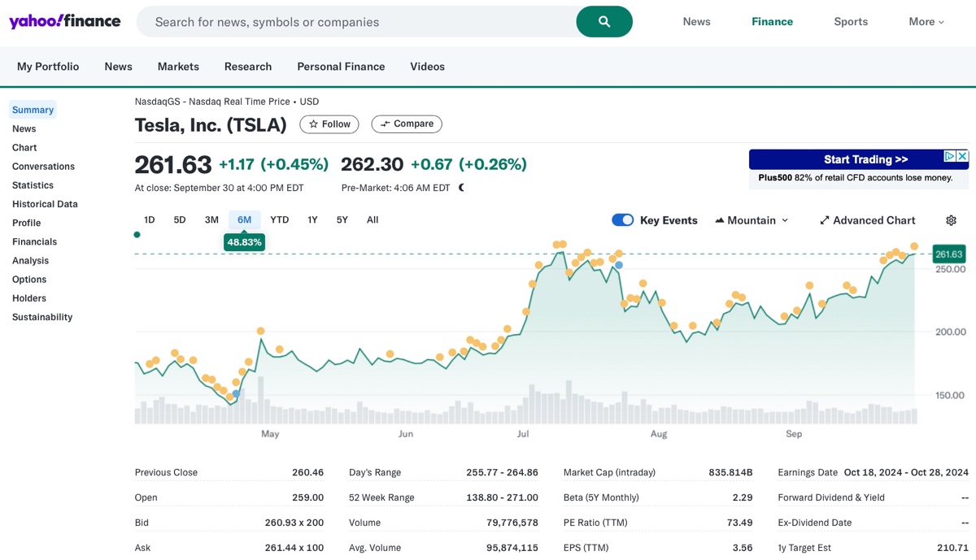Open chart settings gear icon
This screenshot has width=976, height=560.
pyautogui.click(x=951, y=220)
